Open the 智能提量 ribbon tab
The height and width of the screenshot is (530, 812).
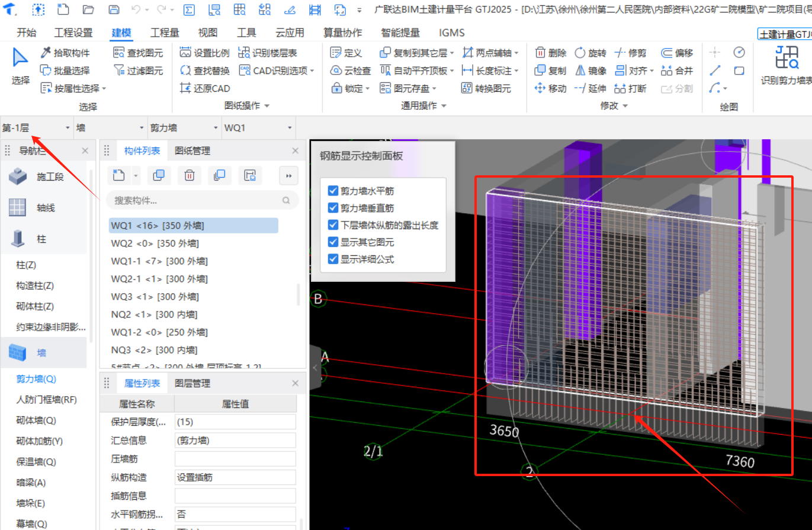pos(400,33)
